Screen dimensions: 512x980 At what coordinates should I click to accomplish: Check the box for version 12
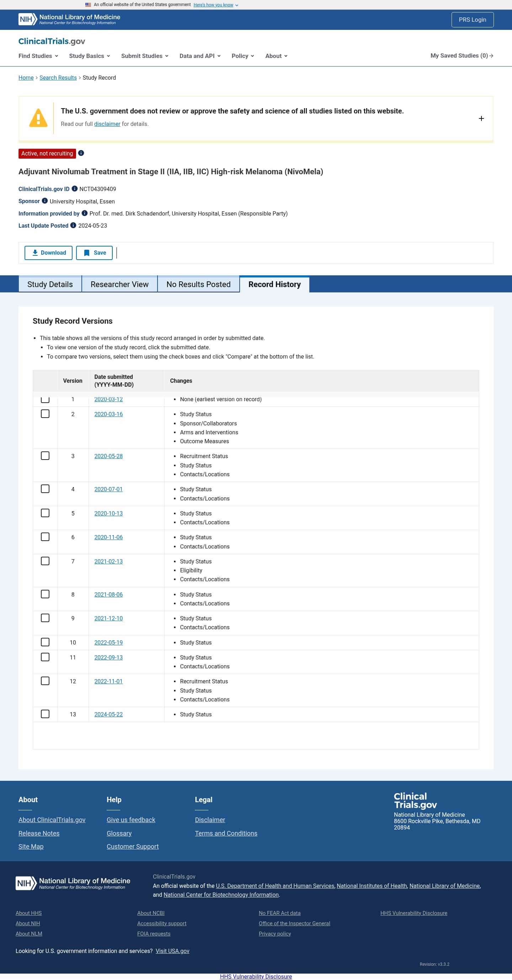click(45, 680)
